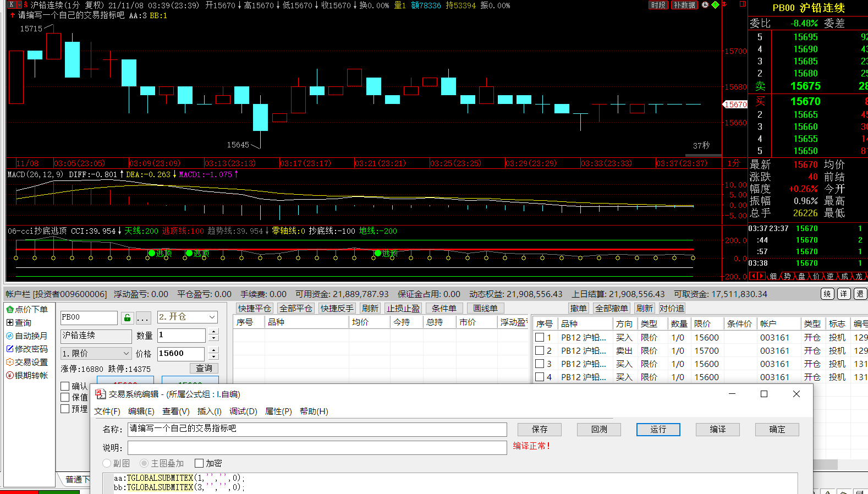Open 交易设置 in the sidebar
This screenshot has height=494, width=868.
[x=26, y=362]
